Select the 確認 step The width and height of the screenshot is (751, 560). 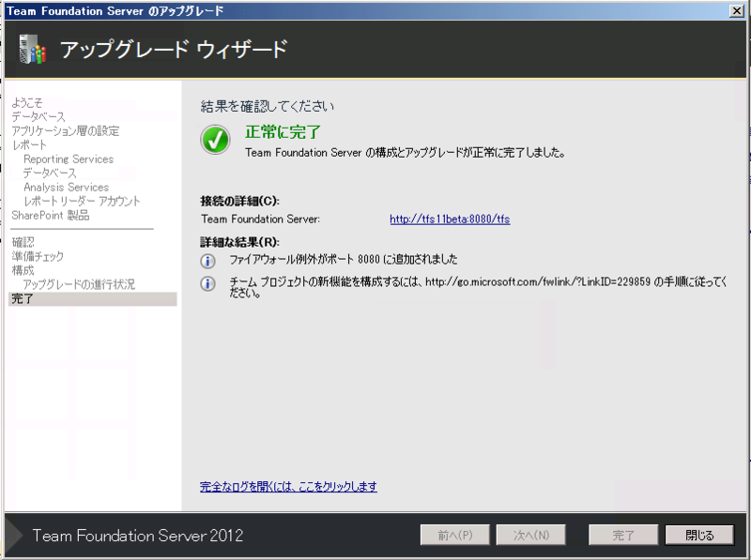[23, 242]
